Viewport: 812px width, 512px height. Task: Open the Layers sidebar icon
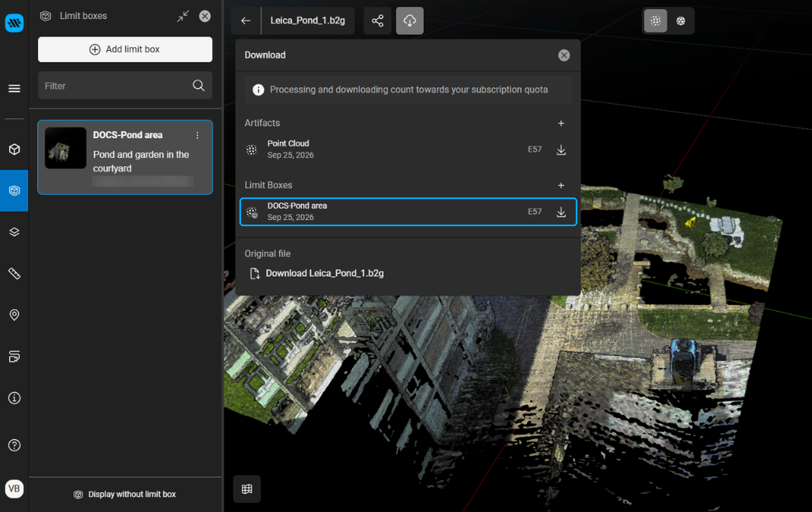tap(14, 232)
